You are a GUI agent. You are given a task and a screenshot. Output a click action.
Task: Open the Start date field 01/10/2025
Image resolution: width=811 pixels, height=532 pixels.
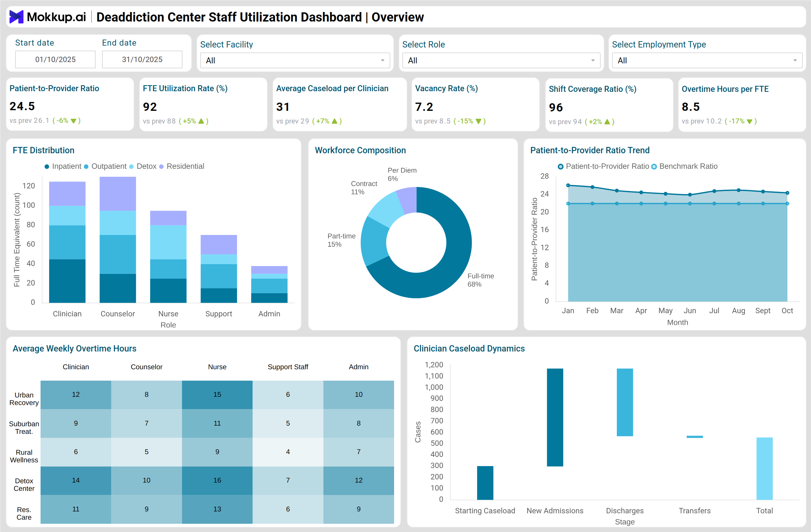tap(55, 60)
